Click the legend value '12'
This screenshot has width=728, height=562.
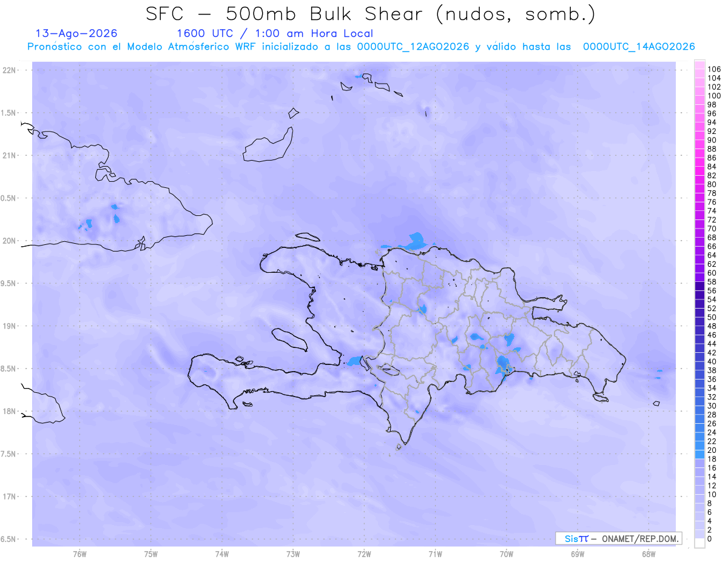pyautogui.click(x=712, y=486)
